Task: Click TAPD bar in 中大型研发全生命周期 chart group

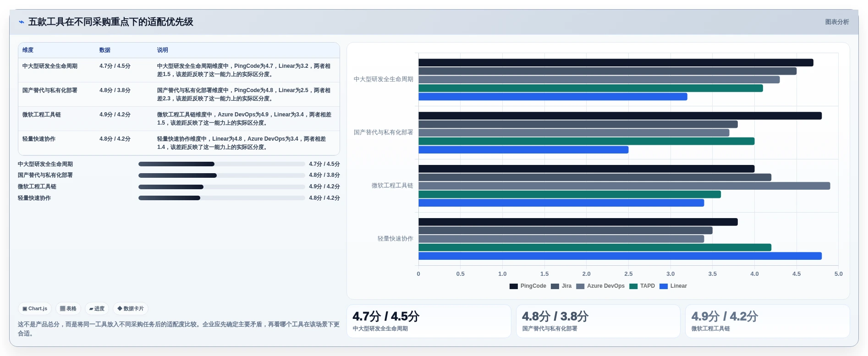Action: click(590, 88)
